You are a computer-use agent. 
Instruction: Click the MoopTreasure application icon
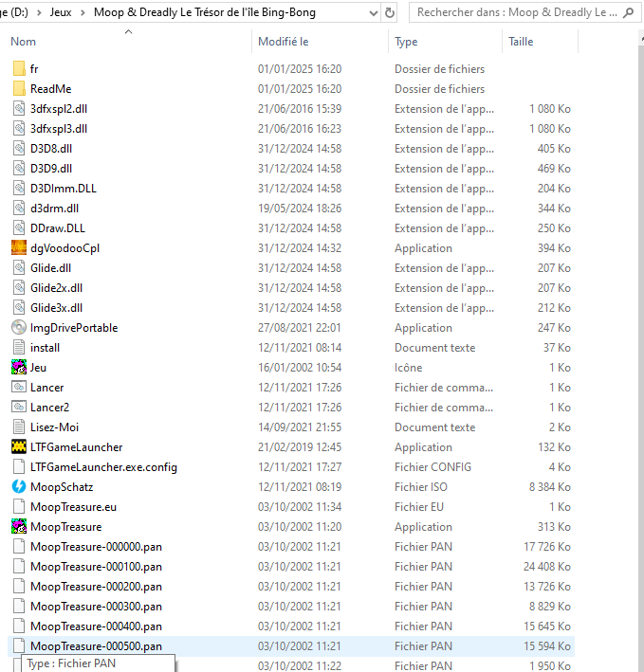19,526
